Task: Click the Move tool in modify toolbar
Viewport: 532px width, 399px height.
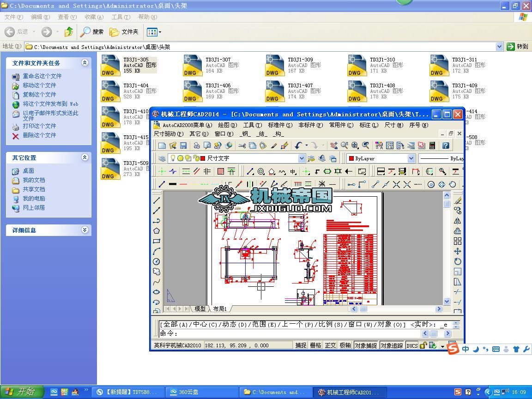Action: pos(457,251)
